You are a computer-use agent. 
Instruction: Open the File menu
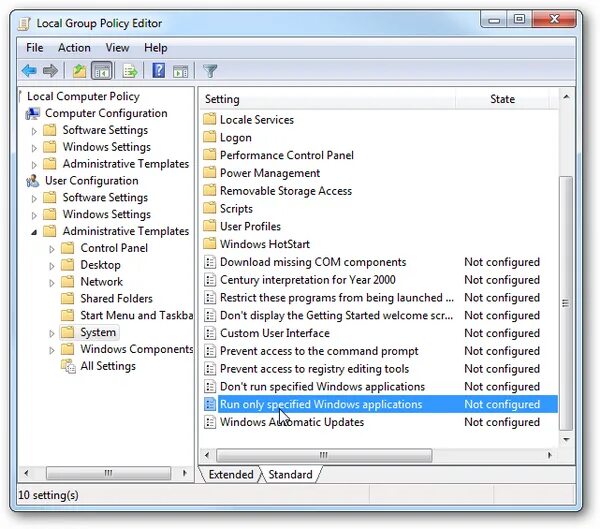pyautogui.click(x=34, y=48)
